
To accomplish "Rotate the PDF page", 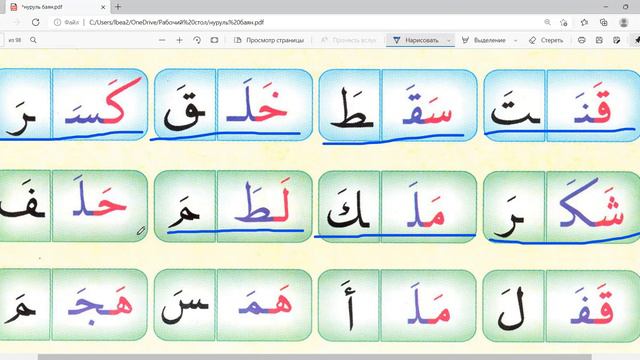I will coord(197,40).
